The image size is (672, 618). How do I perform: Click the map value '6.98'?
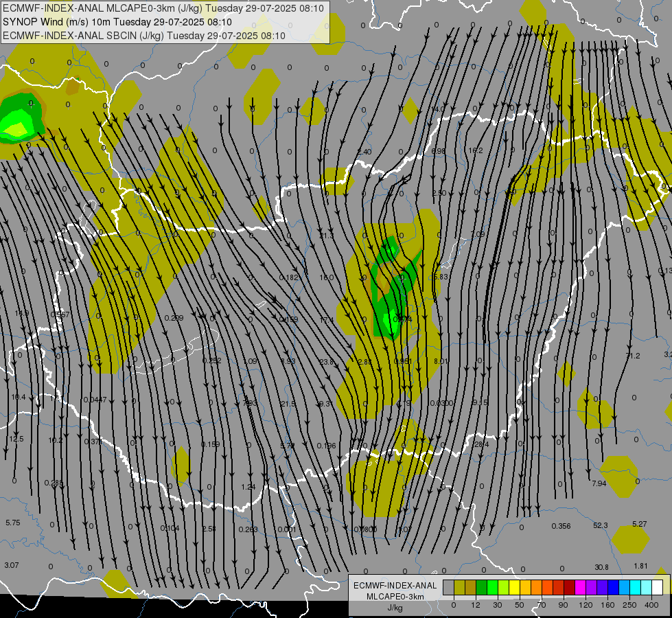[x=439, y=151]
